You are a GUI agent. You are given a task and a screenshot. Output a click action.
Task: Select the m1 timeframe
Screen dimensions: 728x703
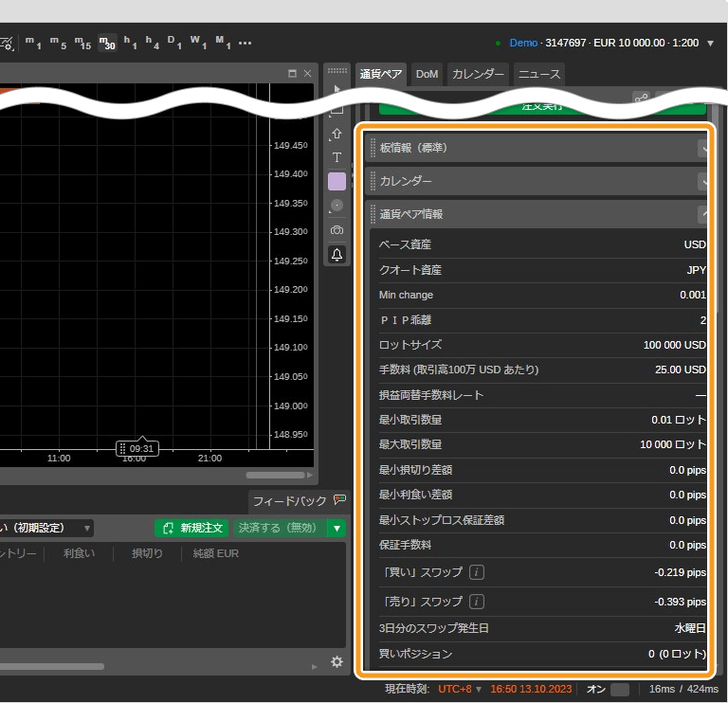(33, 43)
